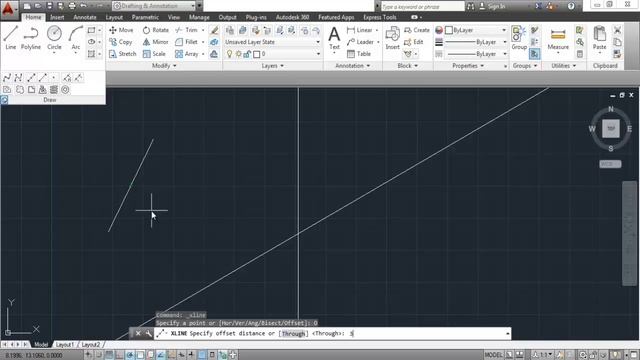The width and height of the screenshot is (640, 360).
Task: Click the AutoCAD application menu button
Action: (x=9, y=9)
